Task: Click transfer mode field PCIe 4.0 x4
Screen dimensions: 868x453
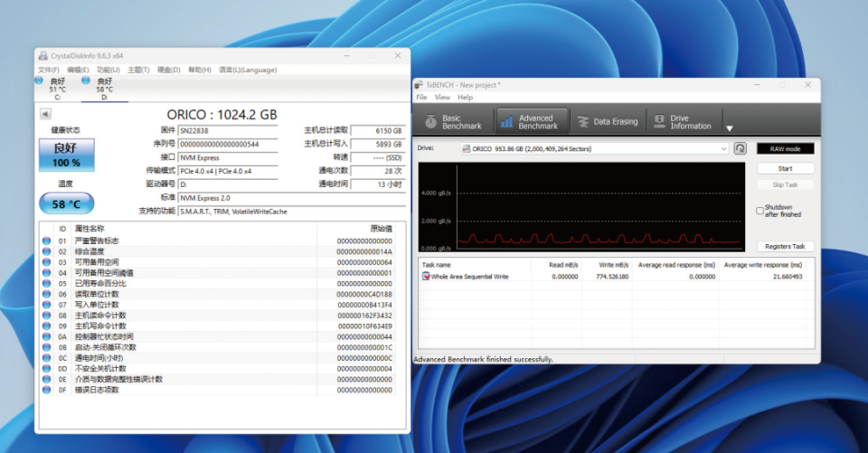Action: point(228,171)
